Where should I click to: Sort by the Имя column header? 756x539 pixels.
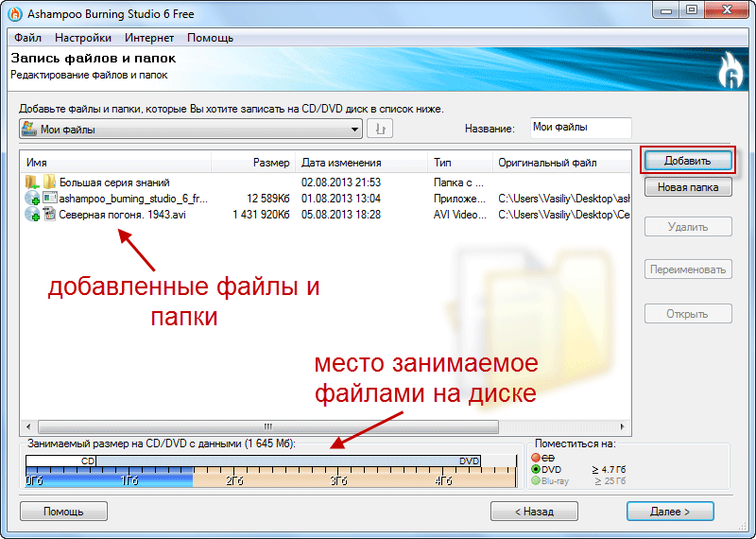[115, 163]
